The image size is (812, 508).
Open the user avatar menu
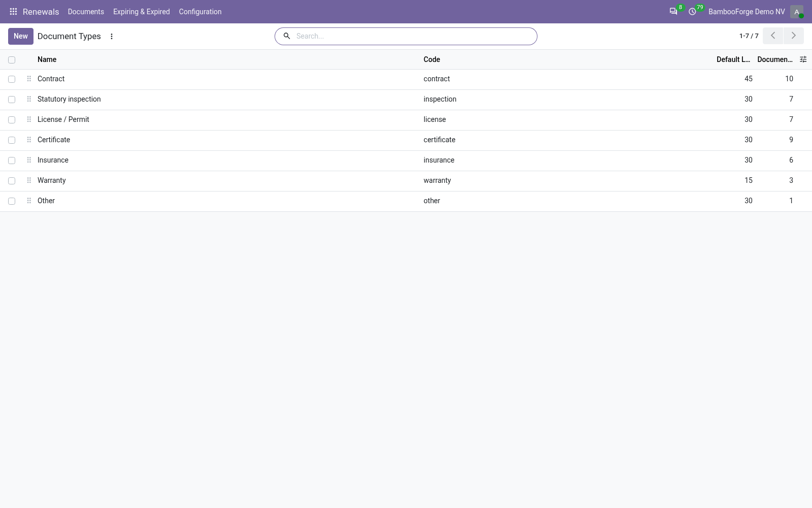[x=797, y=12]
